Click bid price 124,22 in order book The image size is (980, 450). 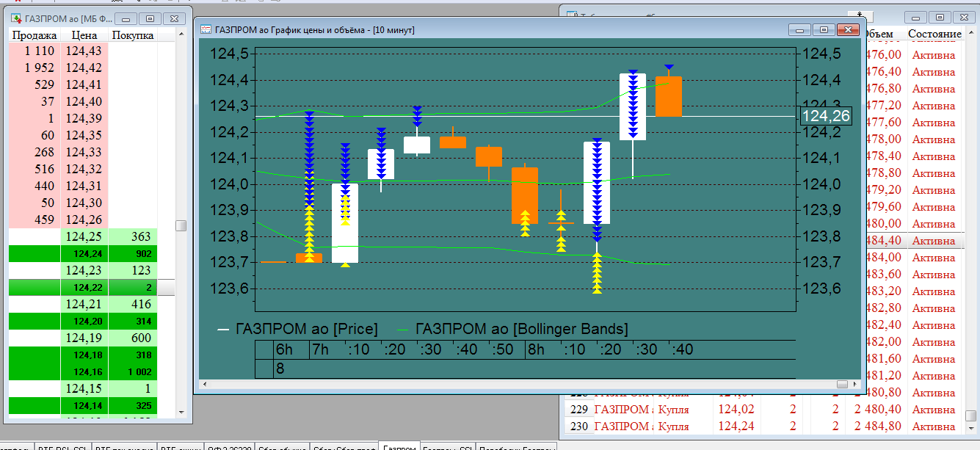(84, 288)
